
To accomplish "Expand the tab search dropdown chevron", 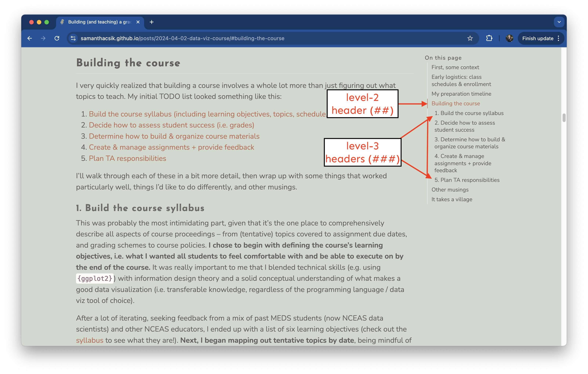I will (559, 22).
